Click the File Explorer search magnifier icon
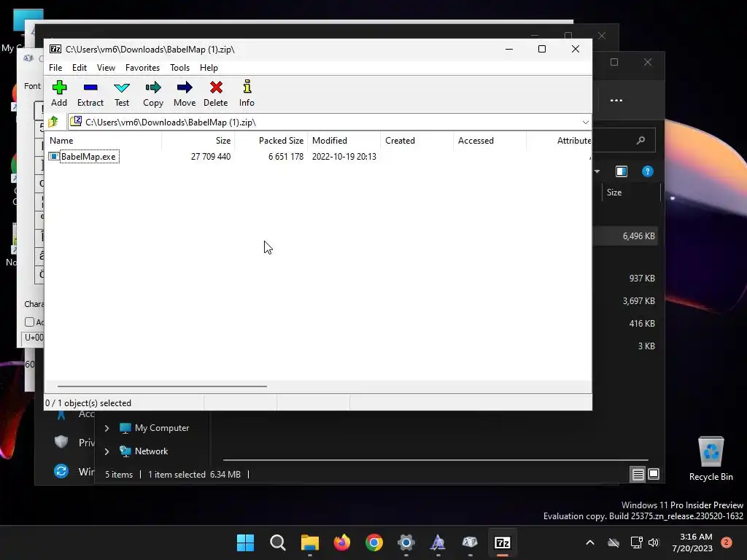The image size is (747, 560). 640,140
